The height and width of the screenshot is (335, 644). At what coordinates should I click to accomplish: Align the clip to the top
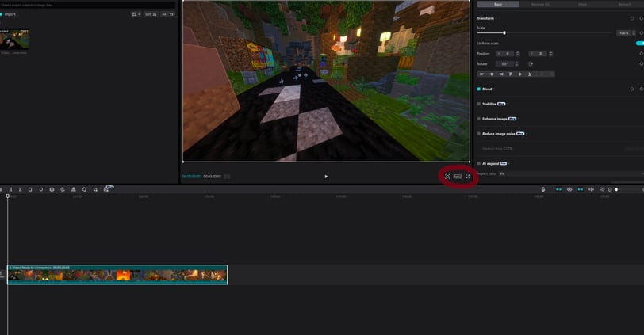pyautogui.click(x=511, y=74)
